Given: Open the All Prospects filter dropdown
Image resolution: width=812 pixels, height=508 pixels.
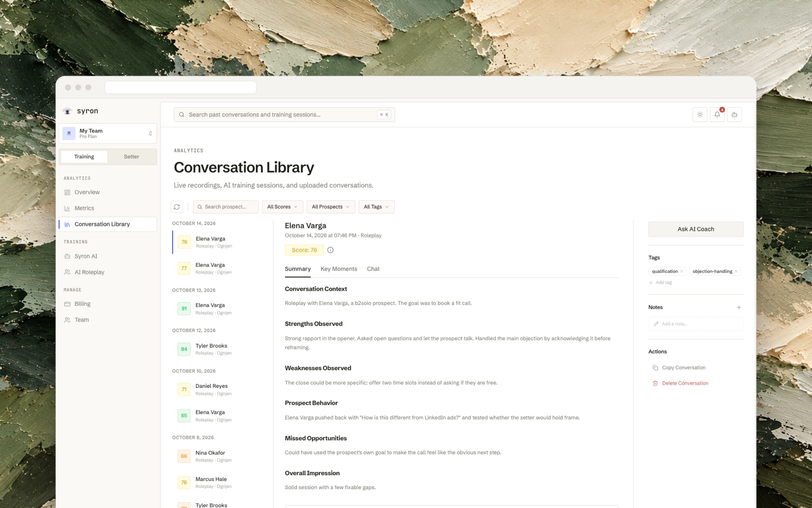Looking at the screenshot, I should tap(331, 207).
